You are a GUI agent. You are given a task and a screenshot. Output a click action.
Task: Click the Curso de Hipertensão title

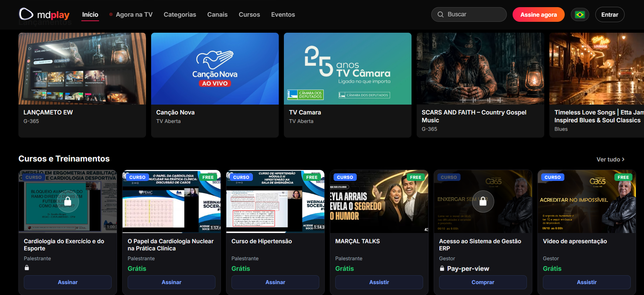pos(262,241)
